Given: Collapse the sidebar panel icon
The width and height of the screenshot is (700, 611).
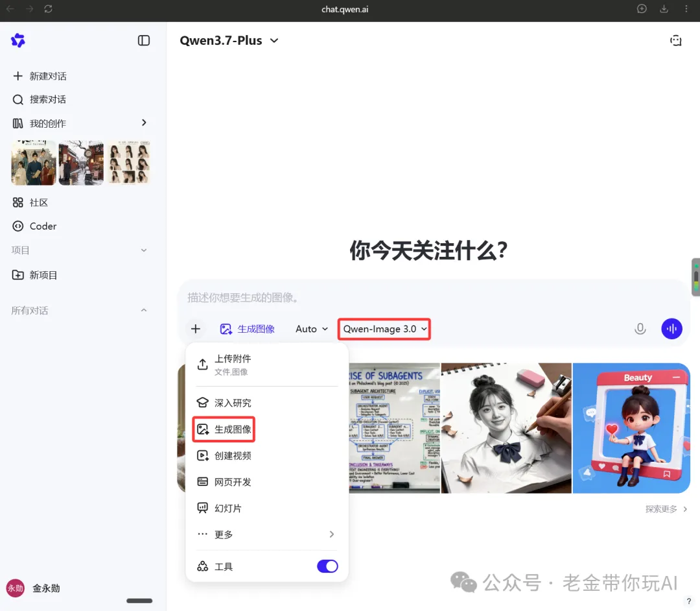Looking at the screenshot, I should [x=144, y=41].
